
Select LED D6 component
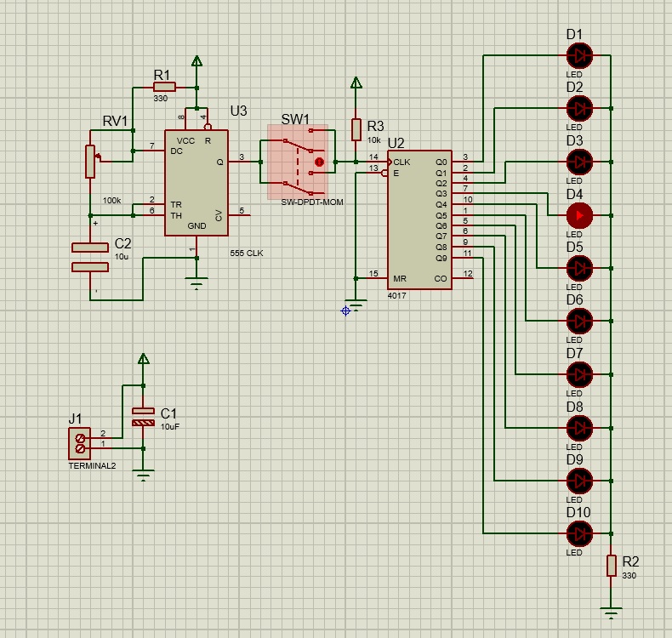pyautogui.click(x=579, y=321)
